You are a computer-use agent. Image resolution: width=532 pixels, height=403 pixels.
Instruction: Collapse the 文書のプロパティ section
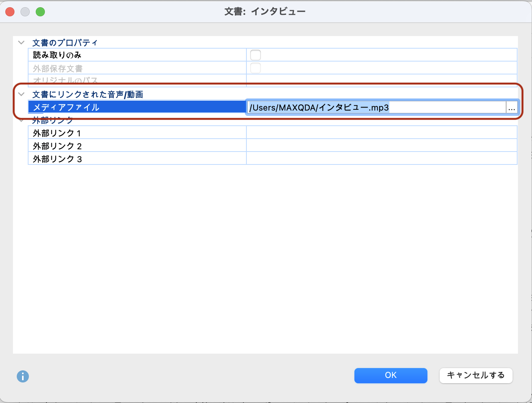[21, 43]
